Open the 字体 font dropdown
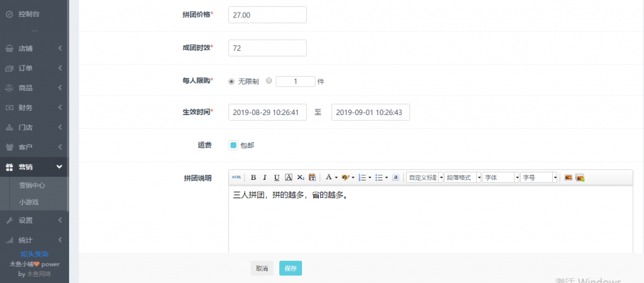 click(501, 177)
